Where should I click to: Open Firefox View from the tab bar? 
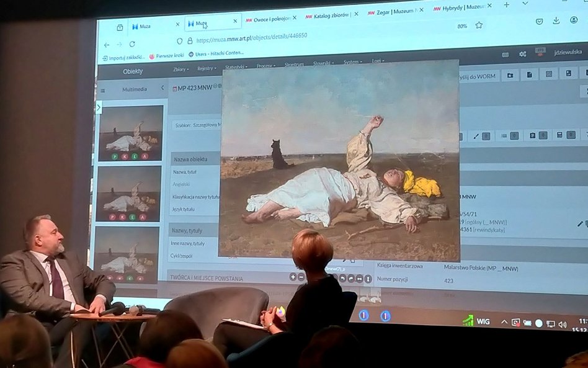click(120, 27)
